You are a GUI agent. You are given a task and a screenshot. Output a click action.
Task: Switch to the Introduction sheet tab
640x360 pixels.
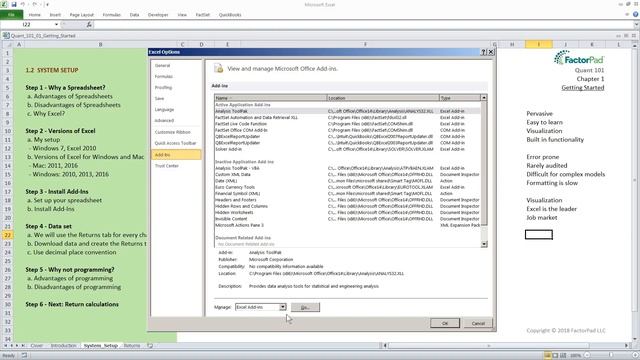pyautogui.click(x=63, y=346)
